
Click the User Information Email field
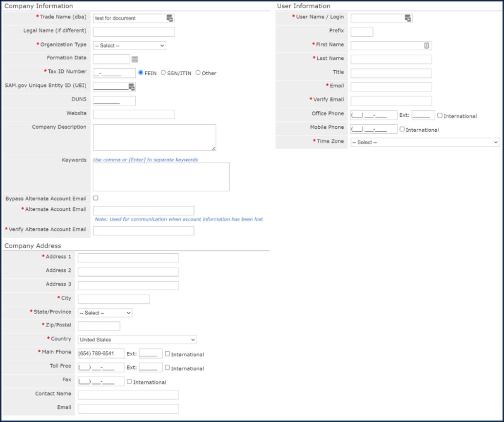pos(391,87)
